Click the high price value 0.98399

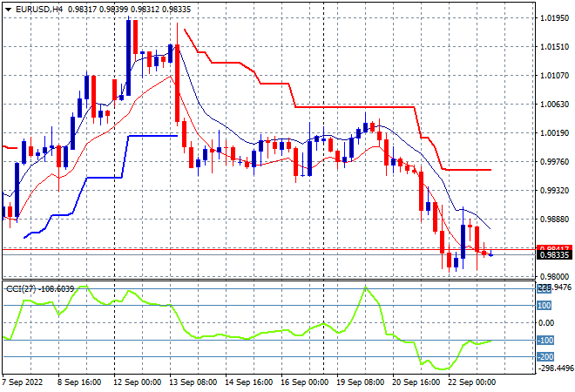[x=113, y=10]
